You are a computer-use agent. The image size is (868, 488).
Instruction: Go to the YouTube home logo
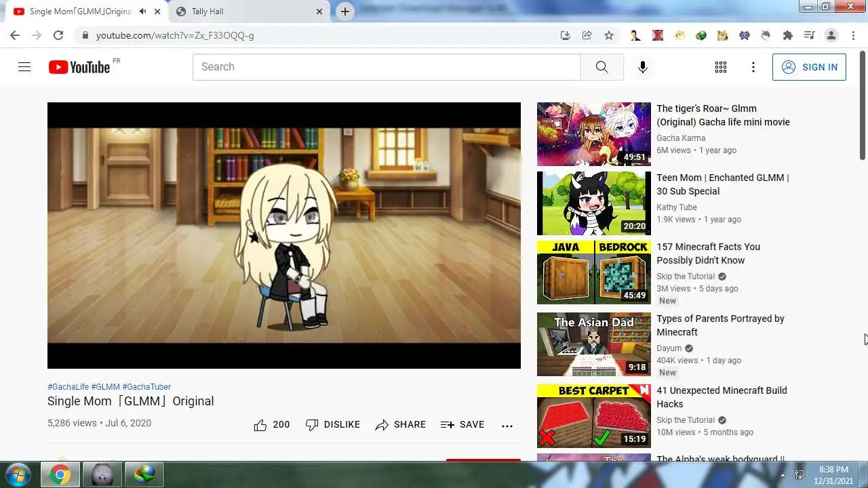[x=79, y=67]
